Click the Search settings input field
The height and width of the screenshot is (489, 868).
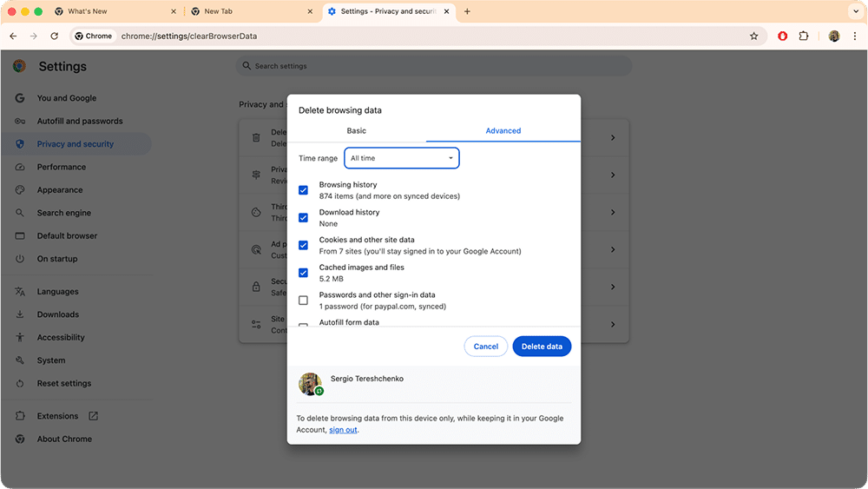click(434, 66)
